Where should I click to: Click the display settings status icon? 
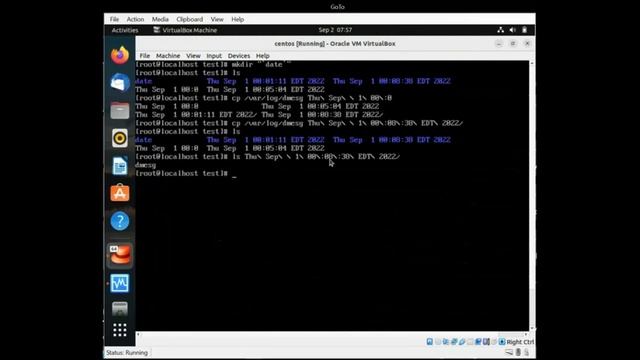(478, 342)
